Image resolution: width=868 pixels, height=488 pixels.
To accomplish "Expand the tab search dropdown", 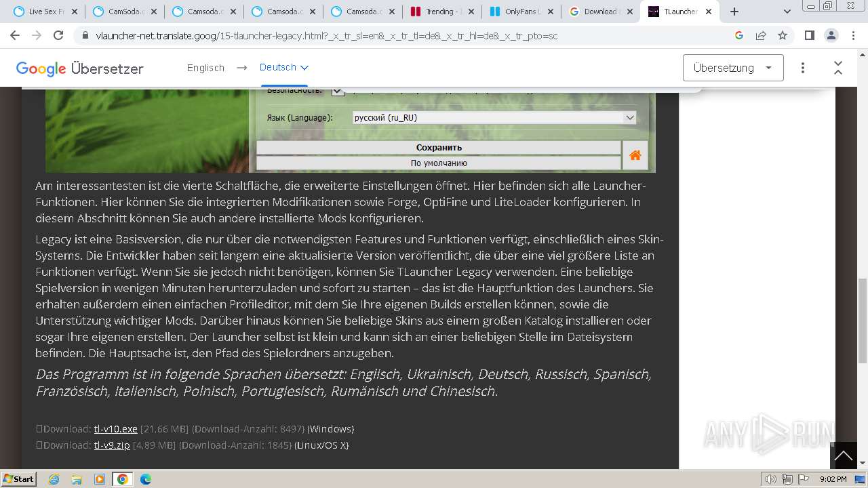I will (787, 12).
